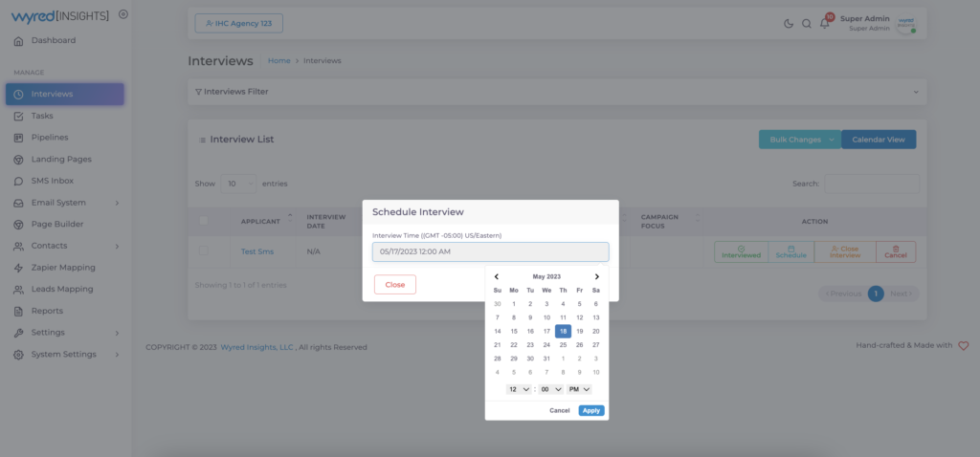The image size is (980, 457).
Task: Check the Test Sms row checkbox
Action: (203, 250)
